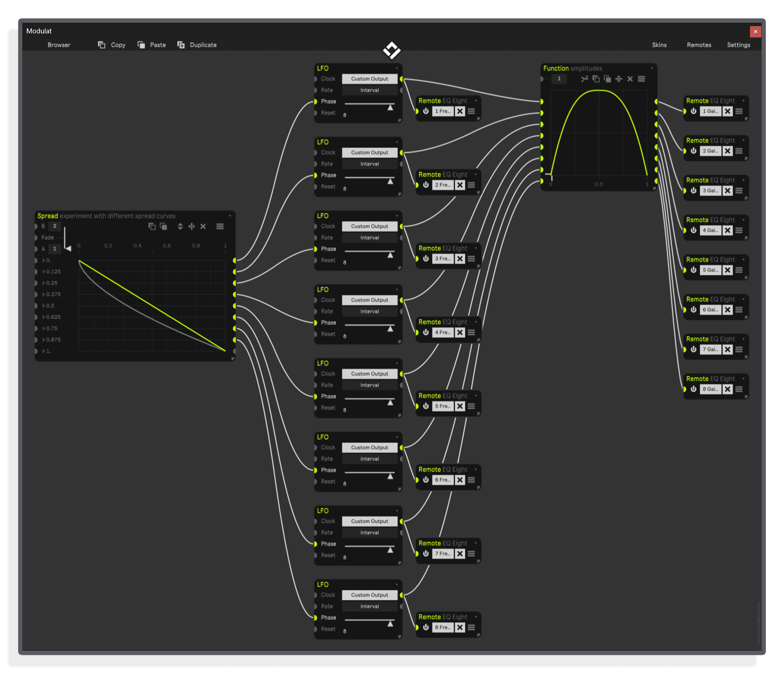
Task: Click the Duplicate button in toolbar
Action: click(197, 45)
